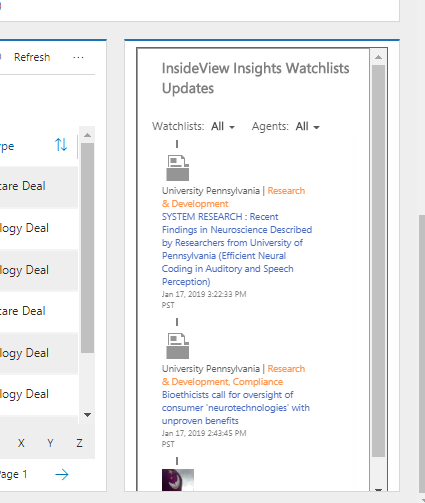Viewport: 425px width, 503px height.
Task: Filter list by letter Z
Action: pos(79,443)
